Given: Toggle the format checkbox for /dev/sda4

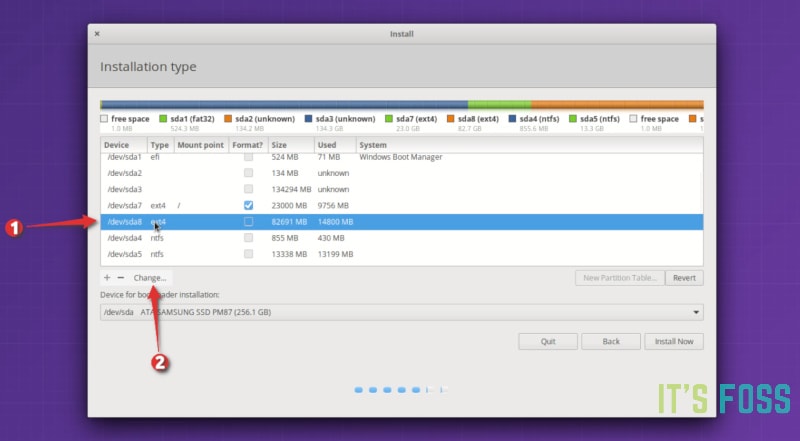Looking at the screenshot, I should tap(248, 238).
